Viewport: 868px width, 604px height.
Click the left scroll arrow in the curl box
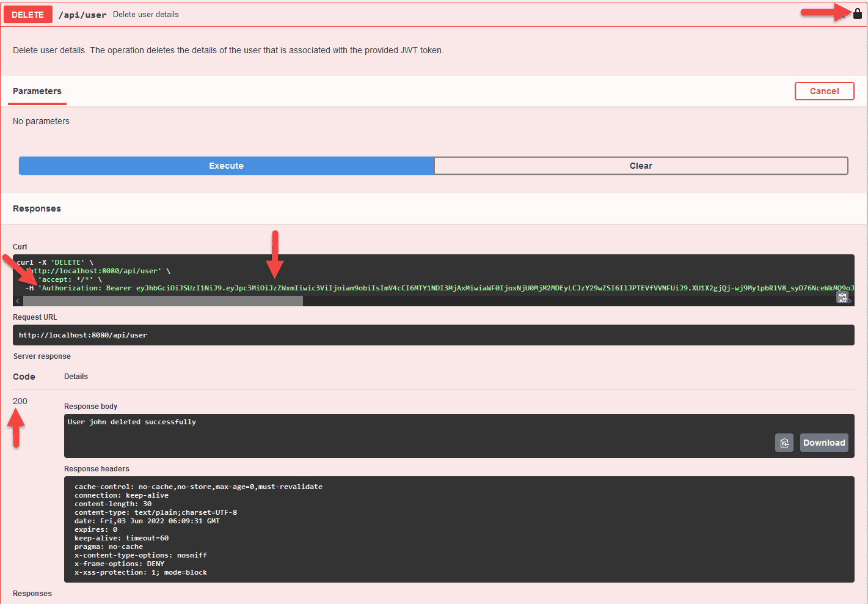coord(18,301)
